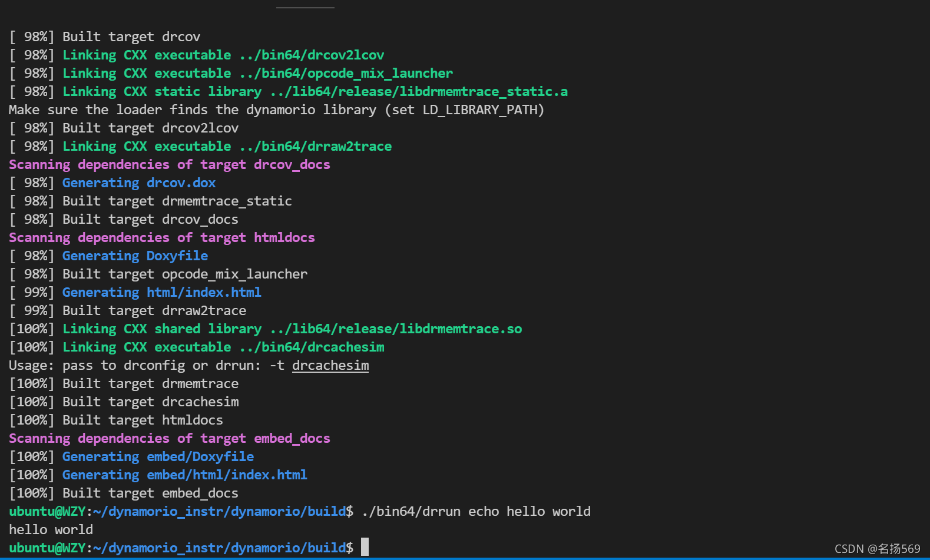The height and width of the screenshot is (560, 930).
Task: Click the 'Generating html/index.html' line at 99%
Action: click(x=135, y=293)
